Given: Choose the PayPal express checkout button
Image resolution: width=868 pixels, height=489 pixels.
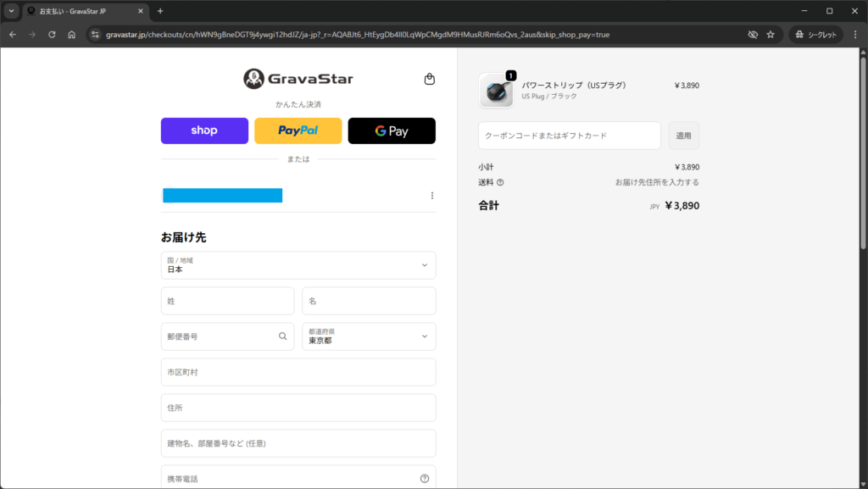Looking at the screenshot, I should tap(298, 131).
